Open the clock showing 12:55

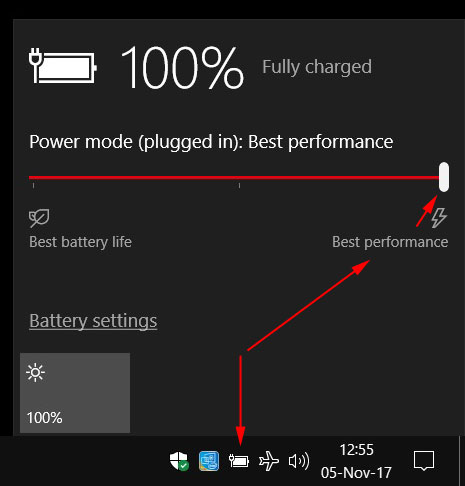point(356,450)
